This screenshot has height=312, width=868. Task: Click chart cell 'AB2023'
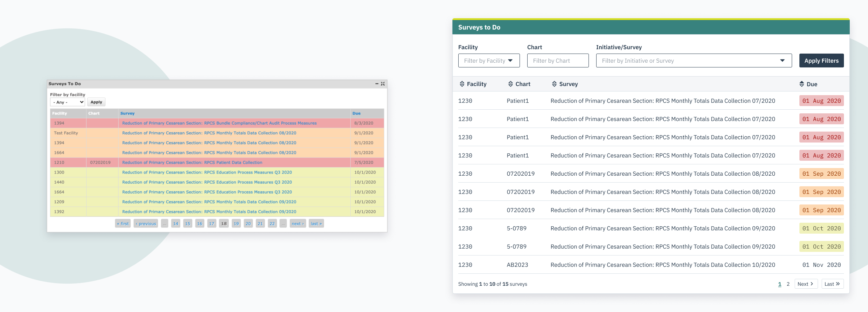click(x=517, y=265)
